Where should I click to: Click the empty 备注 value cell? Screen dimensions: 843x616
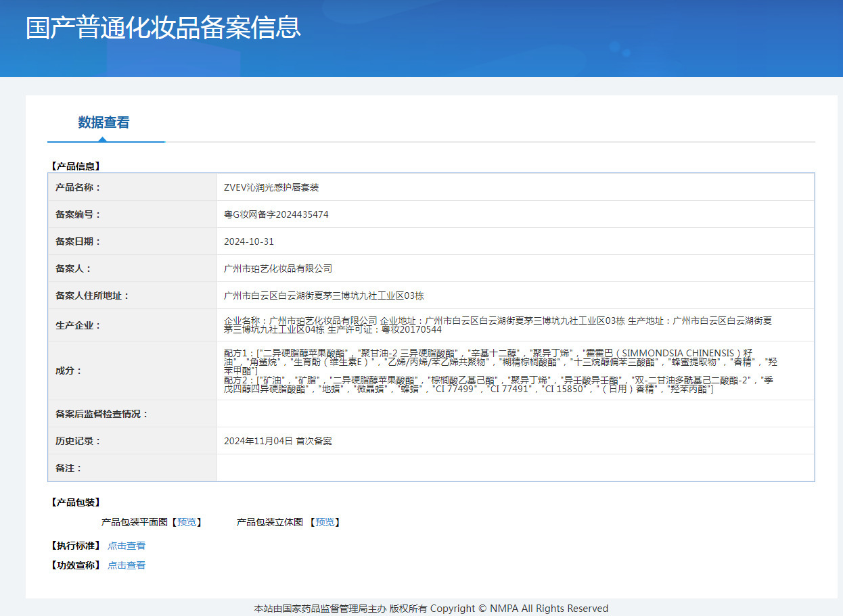(x=515, y=468)
